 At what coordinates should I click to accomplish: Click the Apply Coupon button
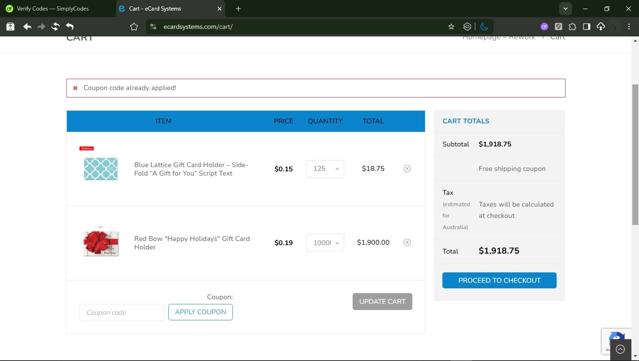(201, 312)
